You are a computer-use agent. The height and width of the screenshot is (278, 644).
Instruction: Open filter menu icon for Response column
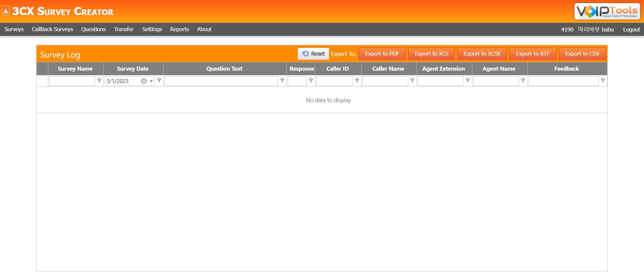pyautogui.click(x=311, y=80)
